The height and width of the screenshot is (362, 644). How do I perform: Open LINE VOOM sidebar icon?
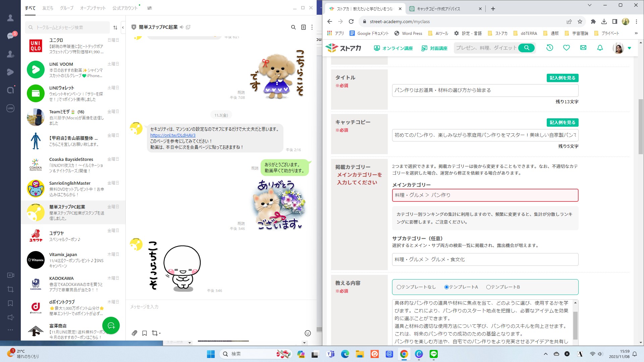10,72
